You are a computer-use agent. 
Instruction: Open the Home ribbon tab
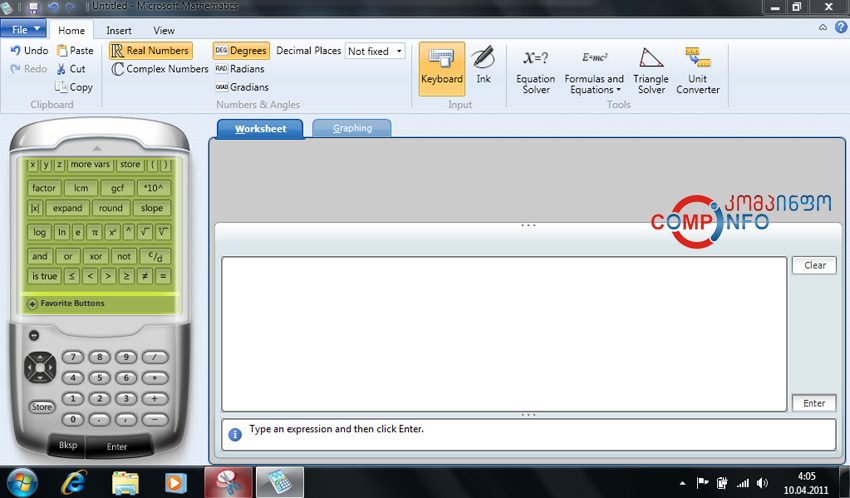point(71,30)
